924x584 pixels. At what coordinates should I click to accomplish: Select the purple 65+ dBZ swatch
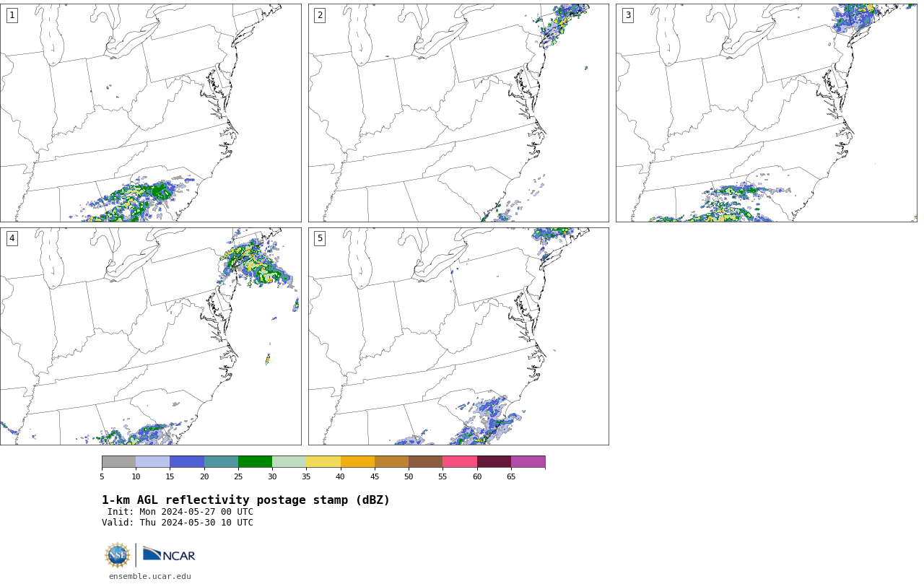528,462
